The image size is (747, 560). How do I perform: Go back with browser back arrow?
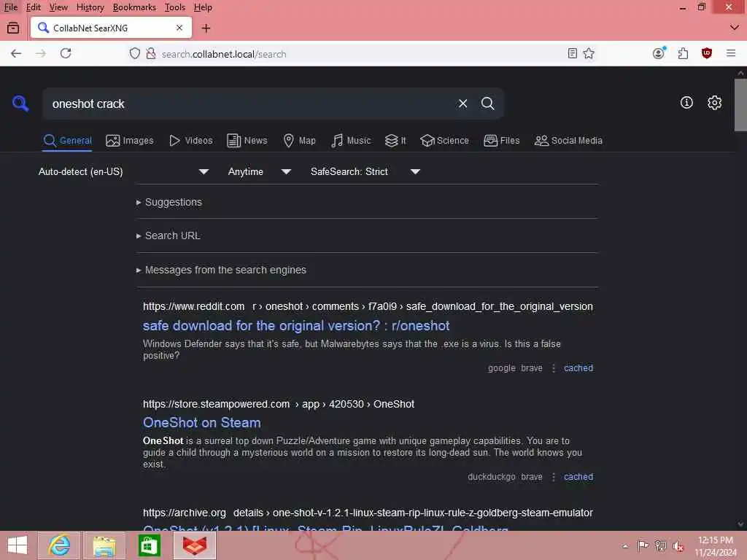16,53
